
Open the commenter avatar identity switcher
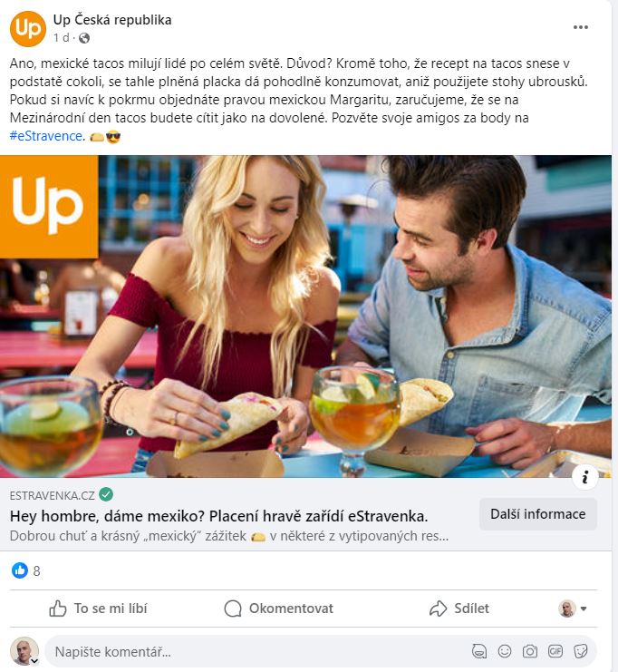(x=24, y=651)
